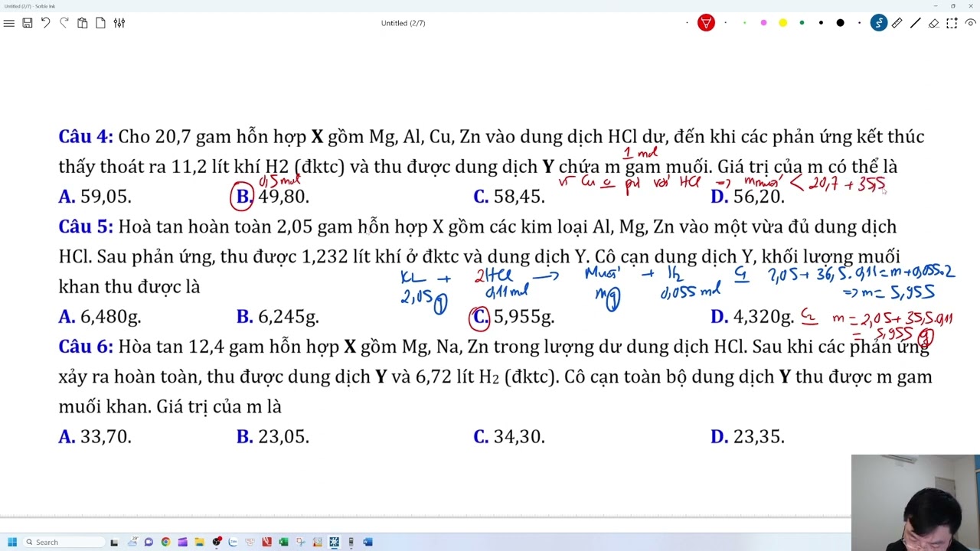Choose the large black pen dot
This screenshot has height=551, width=980.
pyautogui.click(x=840, y=23)
